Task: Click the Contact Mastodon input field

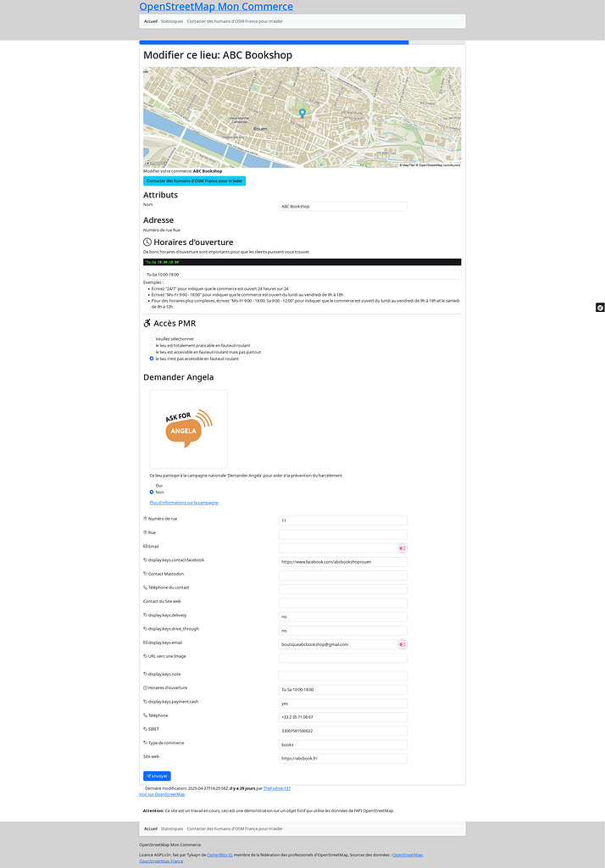Action: point(342,576)
